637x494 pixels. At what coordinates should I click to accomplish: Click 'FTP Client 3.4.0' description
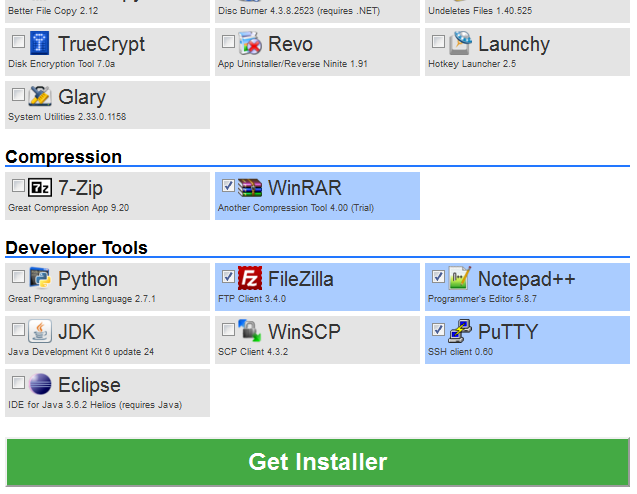click(x=252, y=299)
